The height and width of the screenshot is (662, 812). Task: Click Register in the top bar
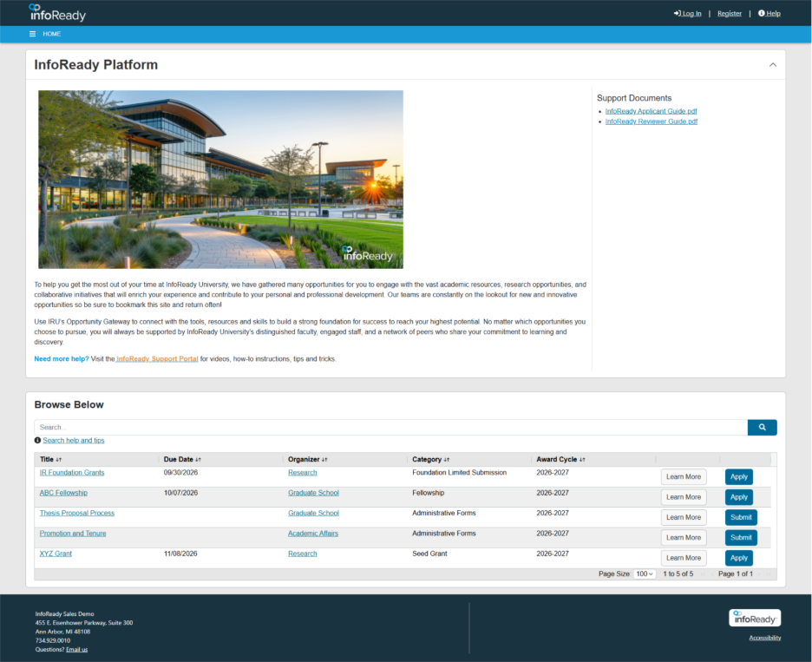pyautogui.click(x=729, y=13)
